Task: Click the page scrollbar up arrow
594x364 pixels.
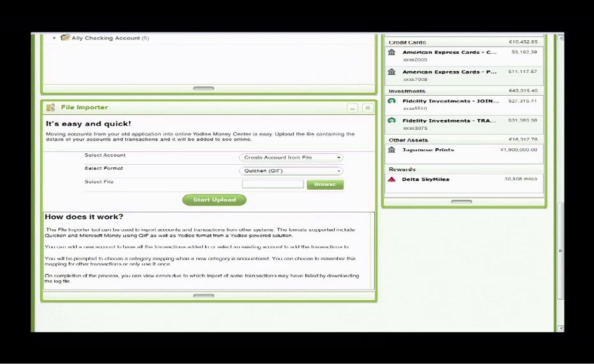Action: point(561,38)
